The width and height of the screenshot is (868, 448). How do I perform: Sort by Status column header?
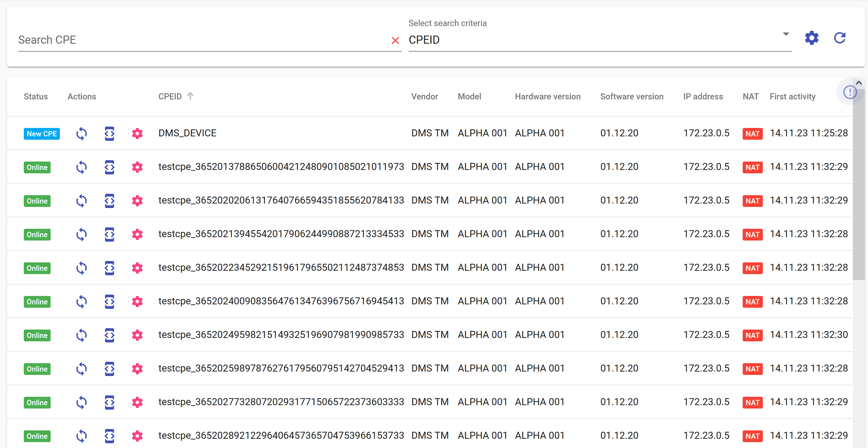coord(36,97)
